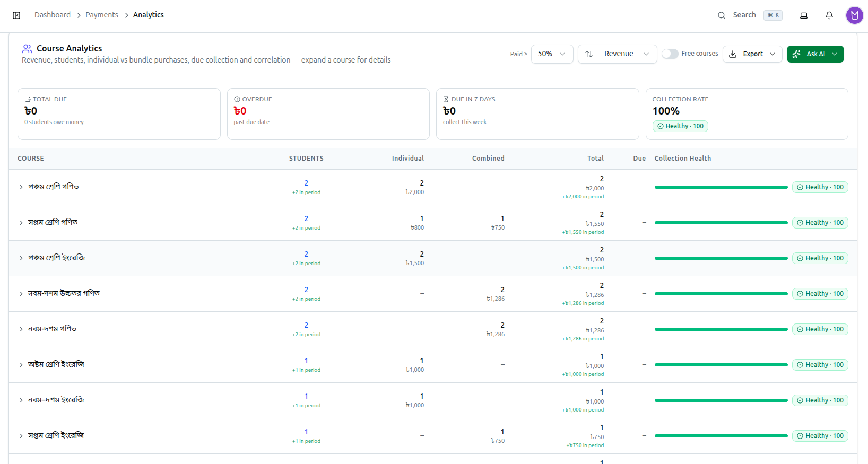Click the 'collect this week' caption
The width and height of the screenshot is (868, 464).
pos(465,122)
